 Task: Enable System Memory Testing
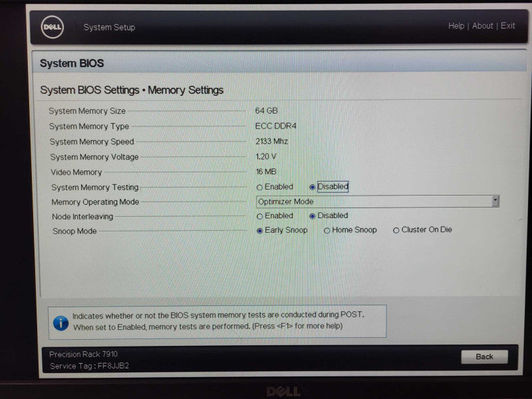click(259, 188)
